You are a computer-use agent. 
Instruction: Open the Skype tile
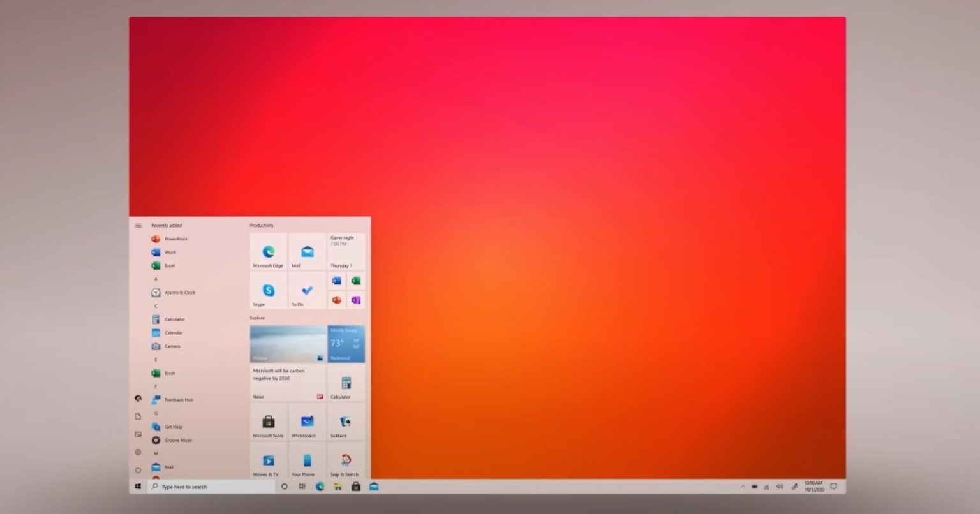(x=267, y=291)
